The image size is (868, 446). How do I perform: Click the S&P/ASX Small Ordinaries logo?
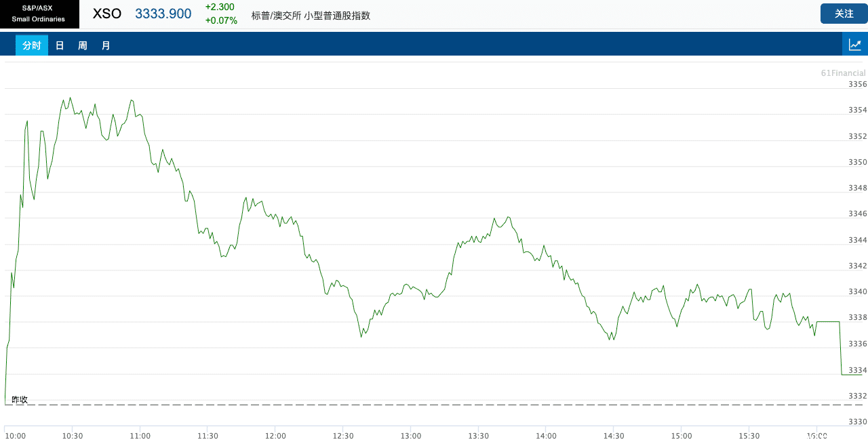click(39, 14)
